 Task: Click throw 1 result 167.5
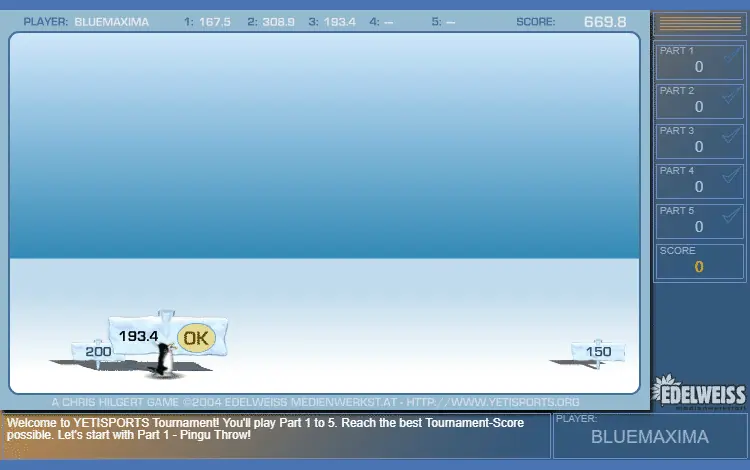[x=215, y=22]
